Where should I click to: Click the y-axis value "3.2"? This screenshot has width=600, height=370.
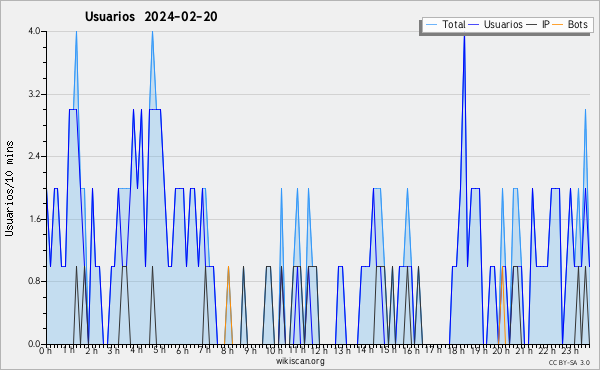(x=34, y=94)
